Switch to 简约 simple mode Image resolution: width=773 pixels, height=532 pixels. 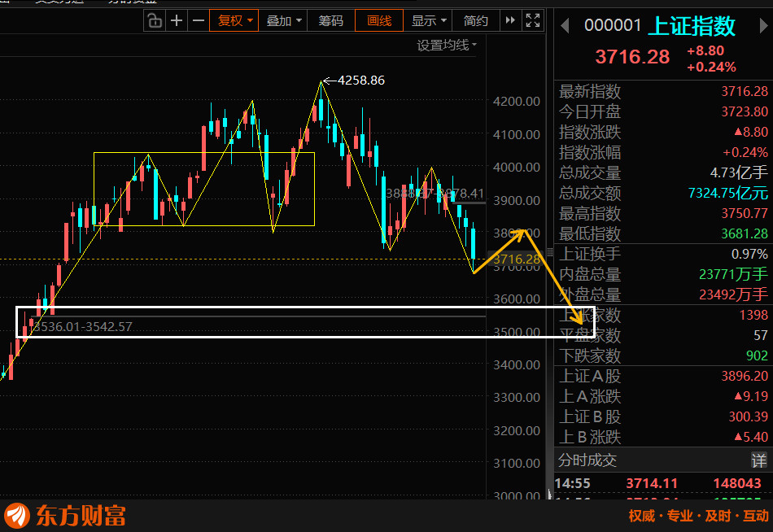(475, 20)
